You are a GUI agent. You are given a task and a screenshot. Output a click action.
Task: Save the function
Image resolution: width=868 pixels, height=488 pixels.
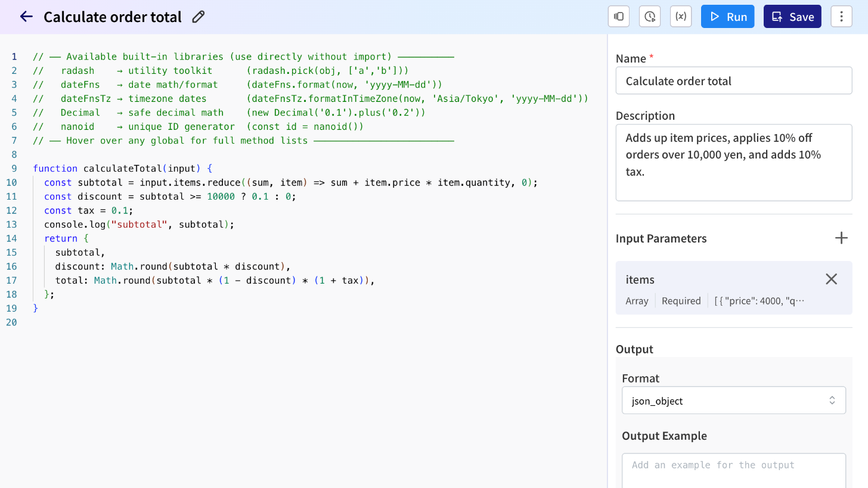(x=792, y=17)
